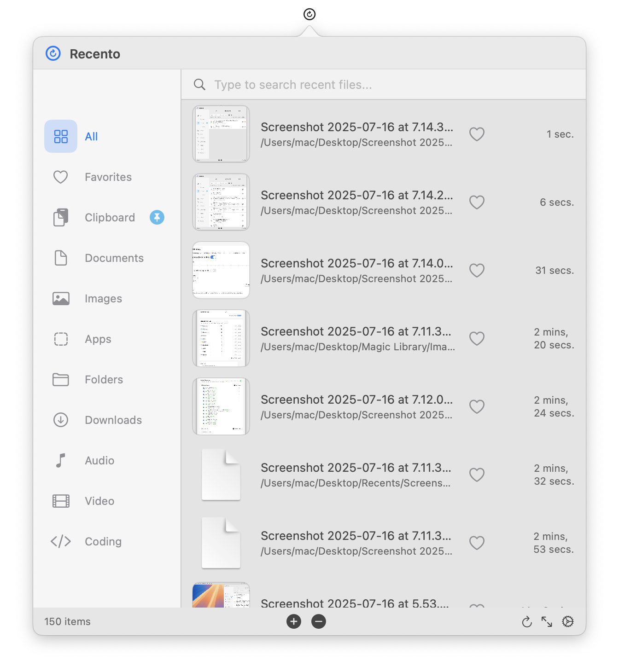Open the Magic Library screenshot thumbnail

tap(221, 338)
